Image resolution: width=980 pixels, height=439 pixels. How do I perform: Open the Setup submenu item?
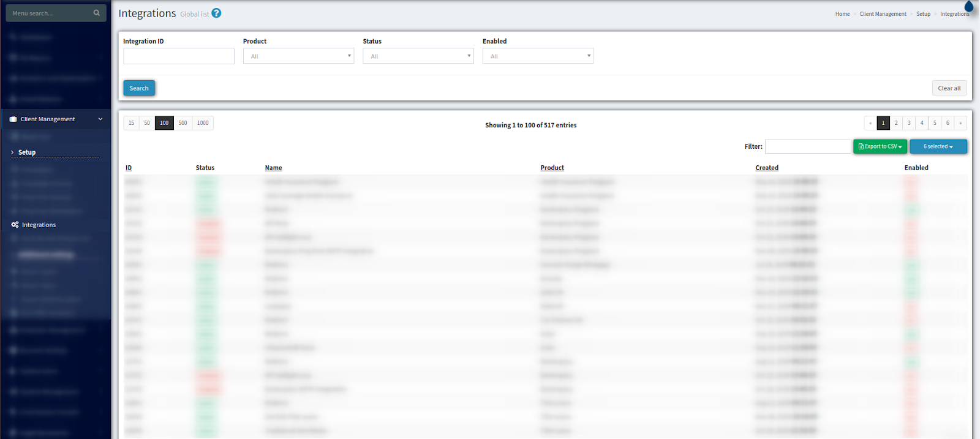[27, 152]
